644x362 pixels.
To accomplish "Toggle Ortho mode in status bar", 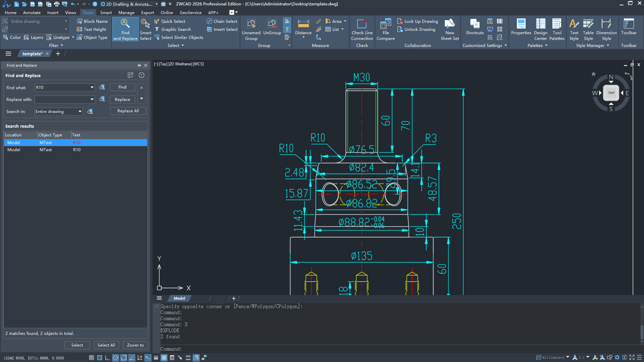I will pos(107,357).
